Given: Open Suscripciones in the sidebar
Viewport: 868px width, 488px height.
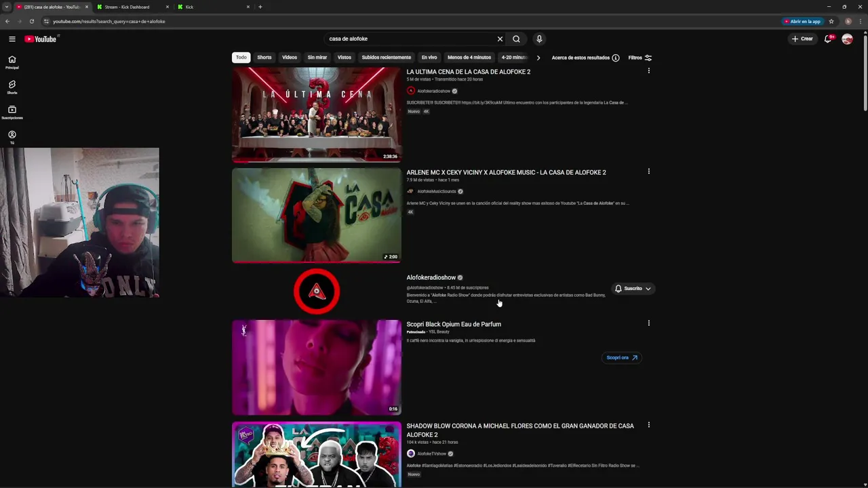Looking at the screenshot, I should (12, 113).
